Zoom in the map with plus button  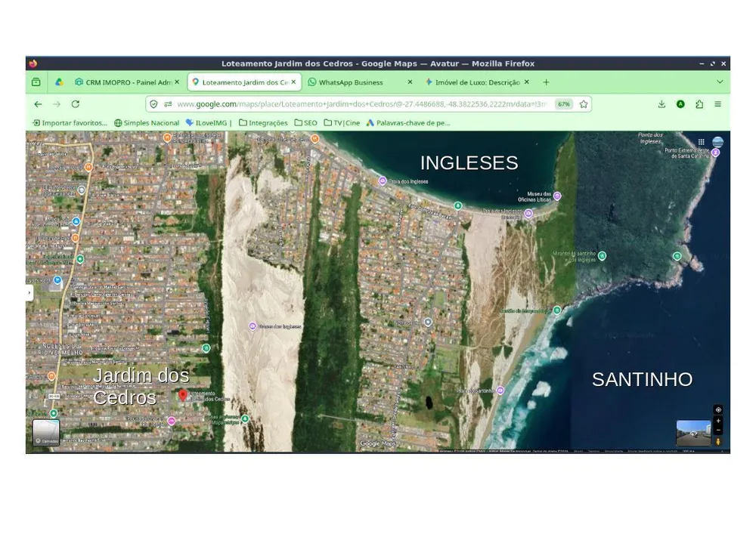(x=718, y=421)
